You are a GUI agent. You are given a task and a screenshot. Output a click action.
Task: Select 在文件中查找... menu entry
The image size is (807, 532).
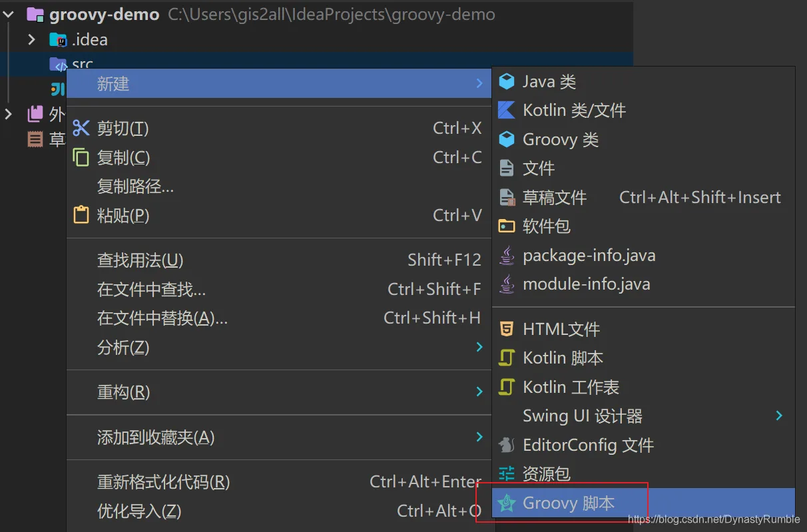pyautogui.click(x=278, y=289)
